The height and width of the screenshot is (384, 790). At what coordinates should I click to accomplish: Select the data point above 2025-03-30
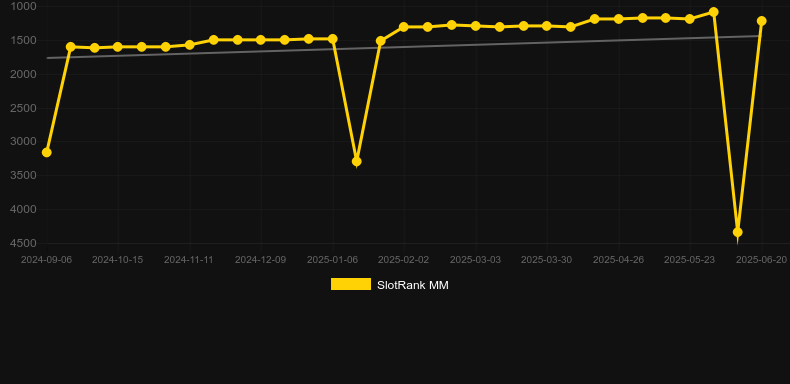tap(547, 26)
